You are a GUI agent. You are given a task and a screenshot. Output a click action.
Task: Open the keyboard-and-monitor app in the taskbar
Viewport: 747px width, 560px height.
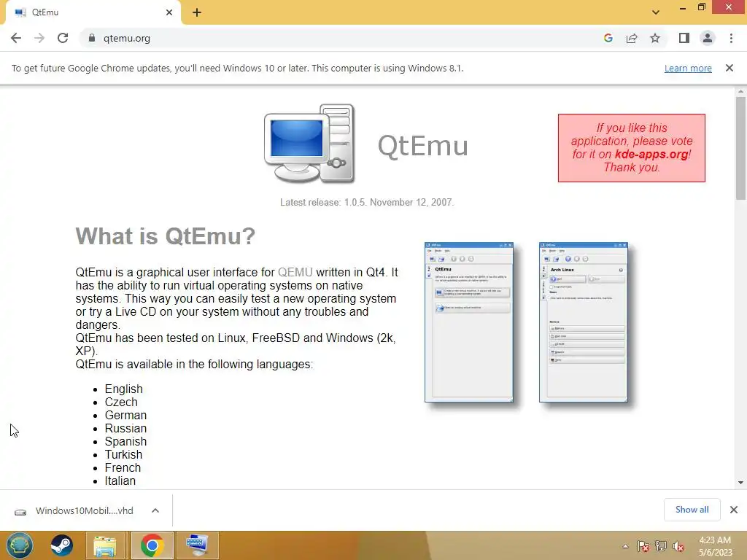tap(197, 545)
